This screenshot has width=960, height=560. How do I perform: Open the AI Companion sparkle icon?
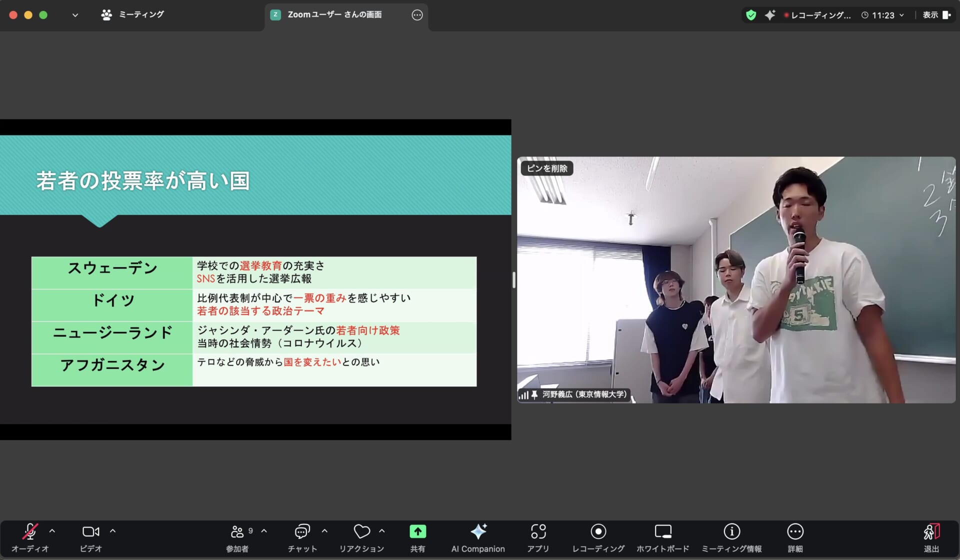tap(478, 531)
